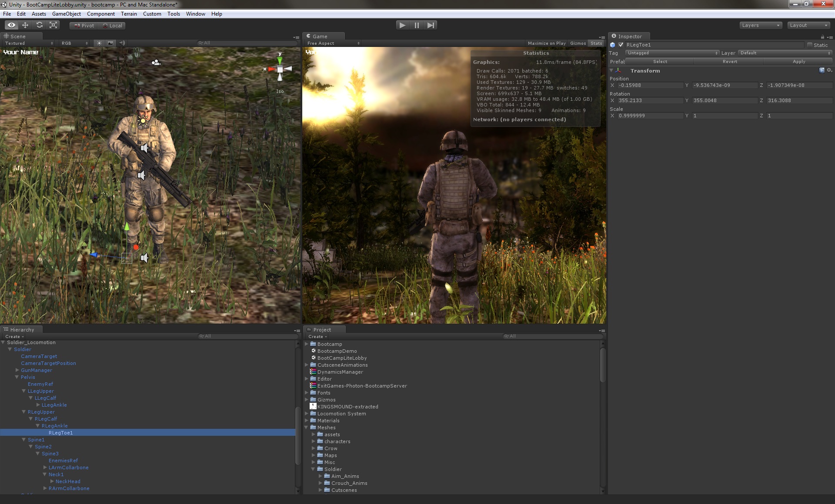Open the Layers dropdown
The height and width of the screenshot is (504, 835).
tap(760, 25)
